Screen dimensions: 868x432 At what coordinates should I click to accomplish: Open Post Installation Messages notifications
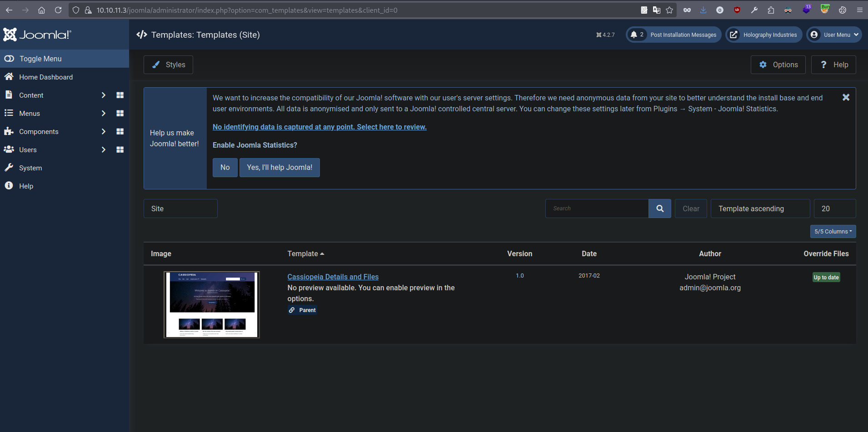[x=673, y=35]
